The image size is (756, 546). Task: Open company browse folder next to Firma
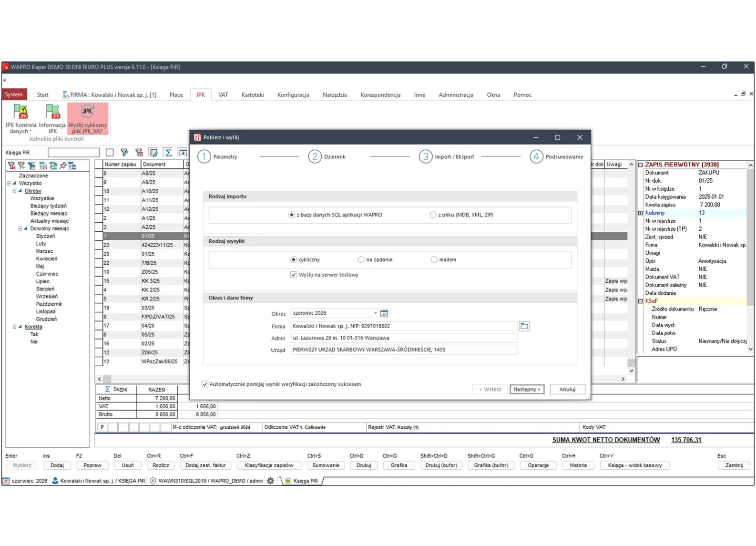tap(524, 326)
